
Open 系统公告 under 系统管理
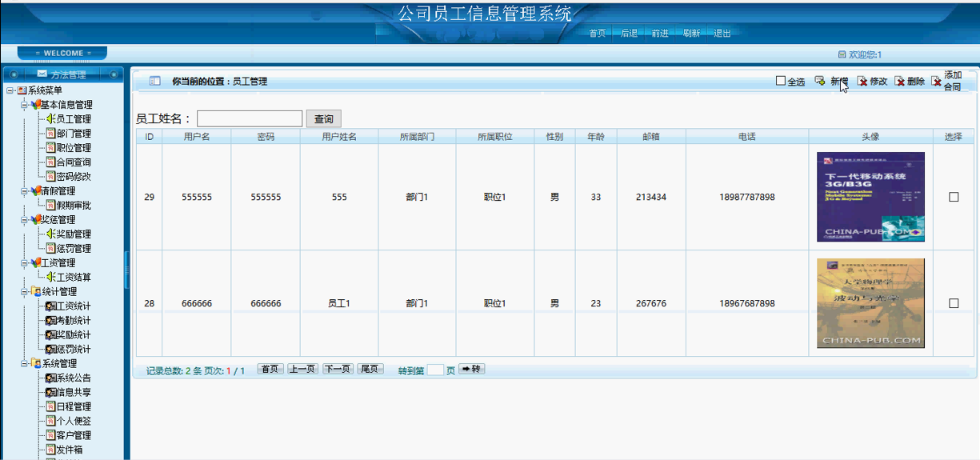73,378
